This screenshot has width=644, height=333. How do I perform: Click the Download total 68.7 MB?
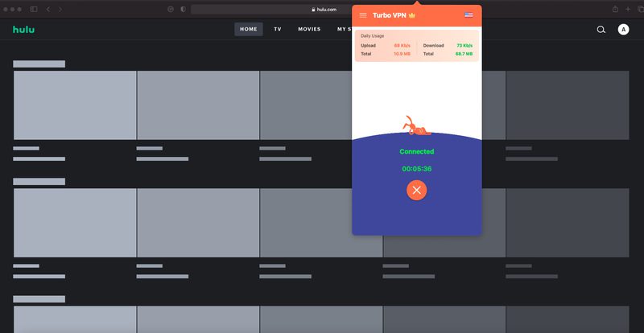[464, 54]
